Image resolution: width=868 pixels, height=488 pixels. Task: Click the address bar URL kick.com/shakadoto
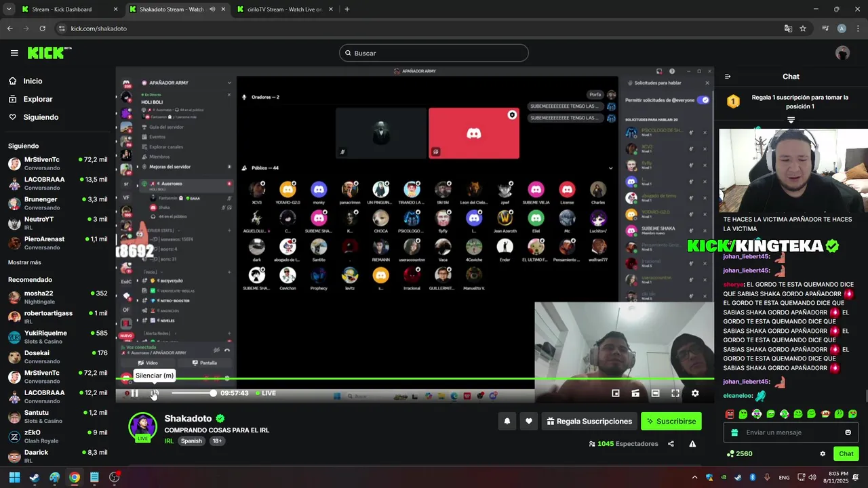(x=99, y=28)
